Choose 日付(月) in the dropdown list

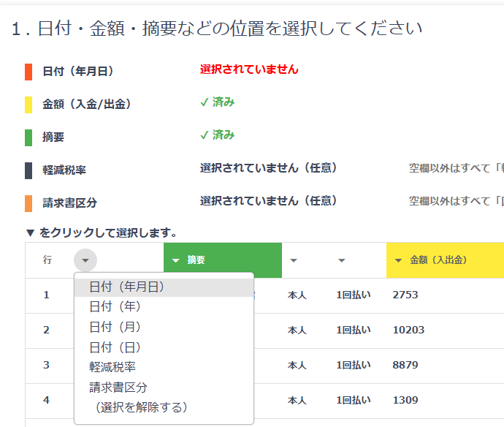tap(164, 327)
